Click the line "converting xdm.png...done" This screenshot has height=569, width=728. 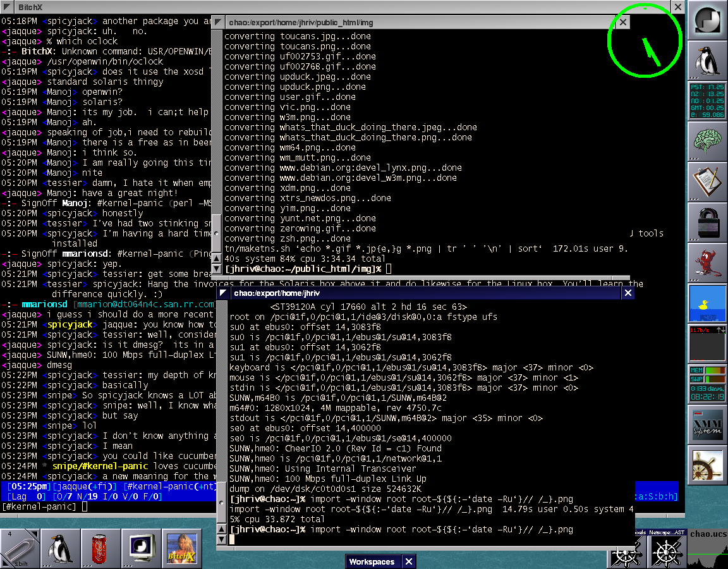click(x=288, y=188)
